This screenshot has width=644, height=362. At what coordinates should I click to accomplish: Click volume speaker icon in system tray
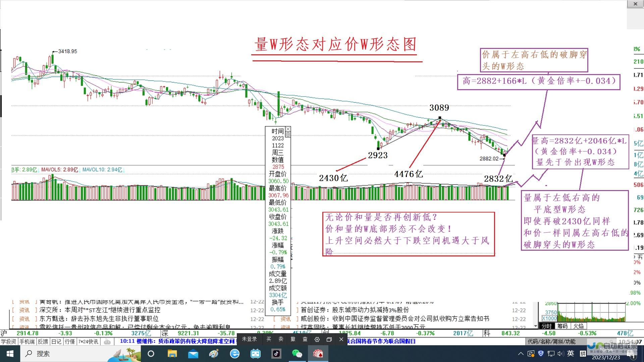pyautogui.click(x=560, y=354)
